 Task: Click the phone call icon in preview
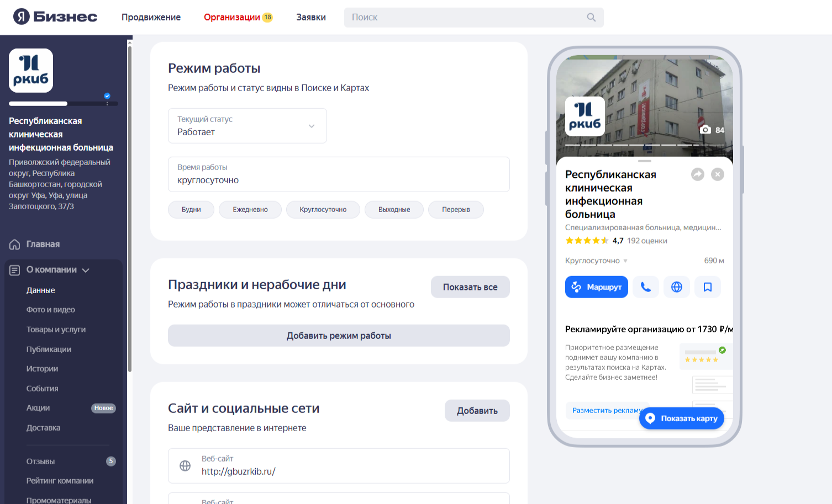click(x=646, y=287)
